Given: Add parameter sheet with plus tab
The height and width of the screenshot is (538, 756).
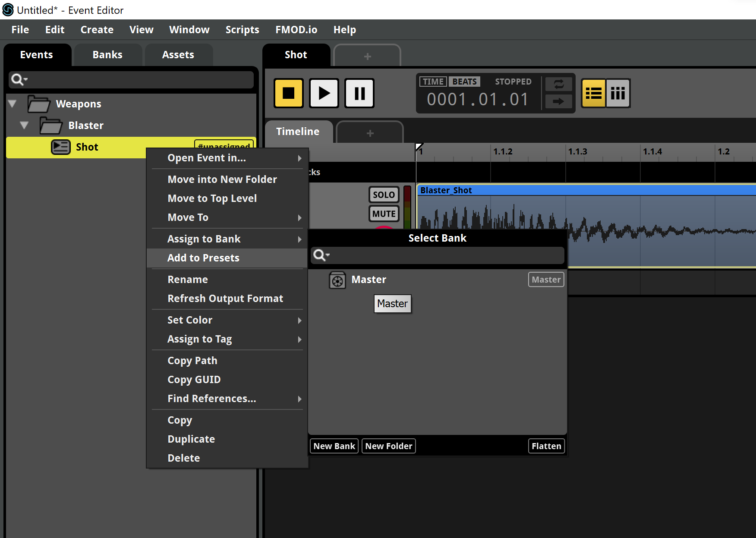Looking at the screenshot, I should coord(370,133).
